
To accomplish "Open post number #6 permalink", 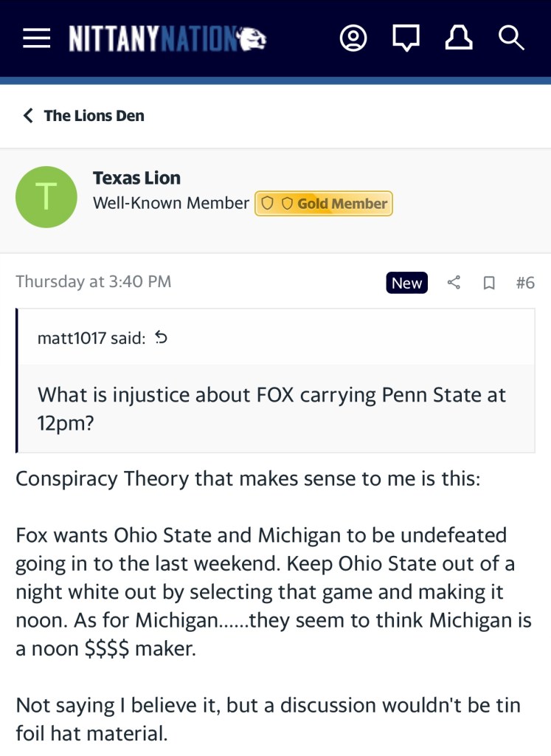I will click(x=524, y=283).
